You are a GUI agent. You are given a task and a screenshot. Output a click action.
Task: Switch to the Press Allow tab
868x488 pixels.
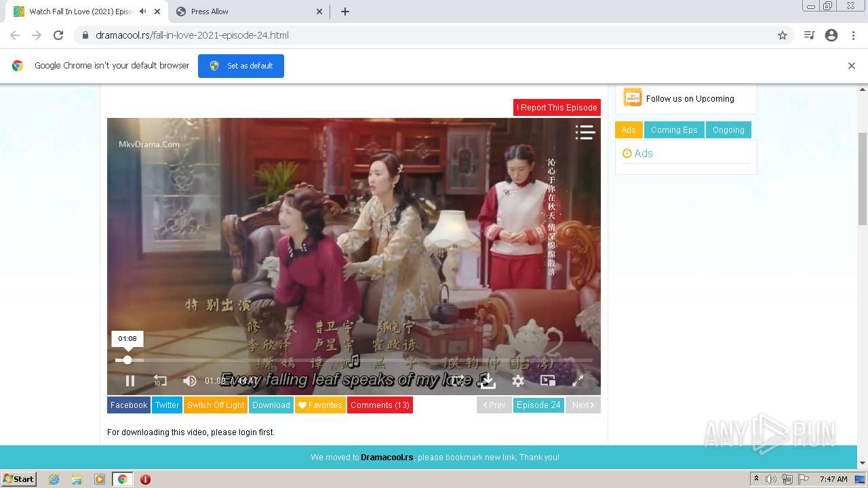pos(248,12)
